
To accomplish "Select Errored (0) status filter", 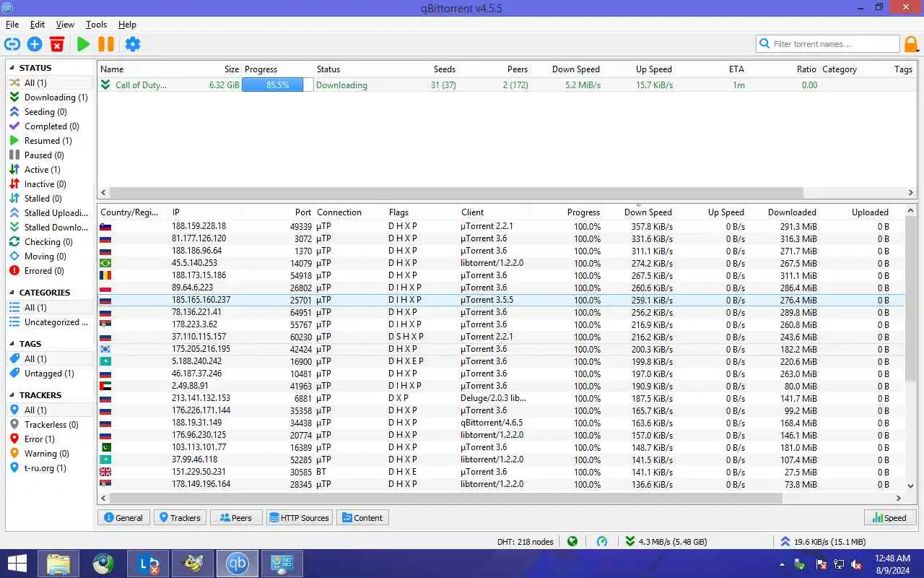I will pyautogui.click(x=50, y=271).
